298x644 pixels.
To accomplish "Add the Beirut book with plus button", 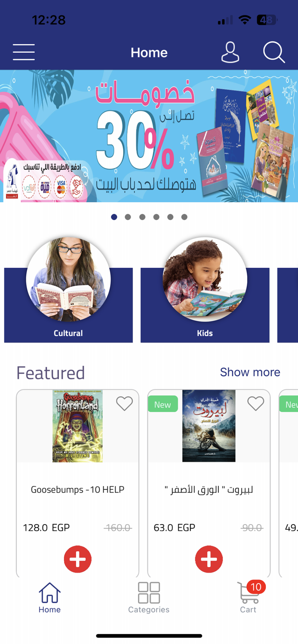I will 209,559.
